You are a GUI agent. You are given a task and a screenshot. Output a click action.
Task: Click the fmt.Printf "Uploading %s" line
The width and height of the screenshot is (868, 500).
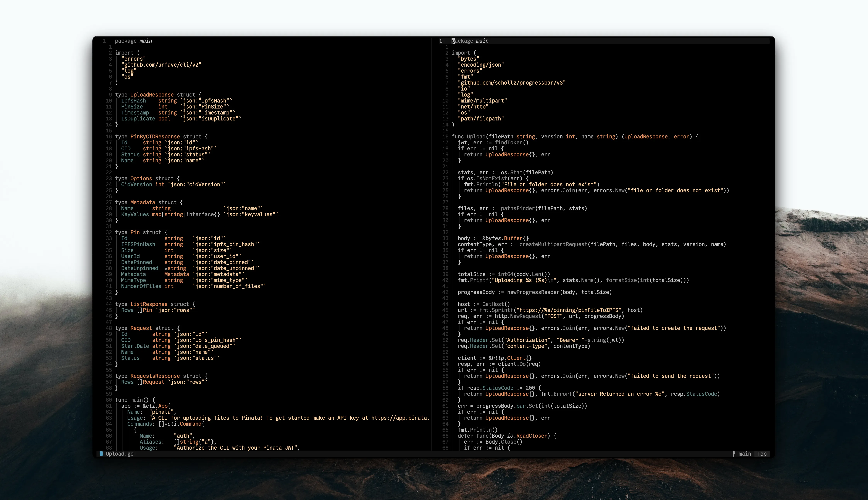point(573,280)
